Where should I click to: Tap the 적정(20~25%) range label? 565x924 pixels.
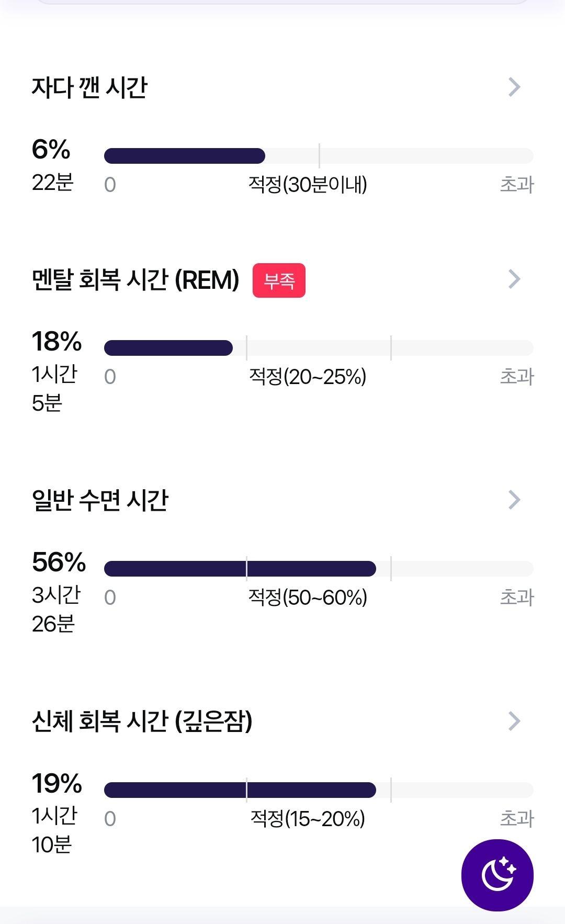tap(308, 377)
